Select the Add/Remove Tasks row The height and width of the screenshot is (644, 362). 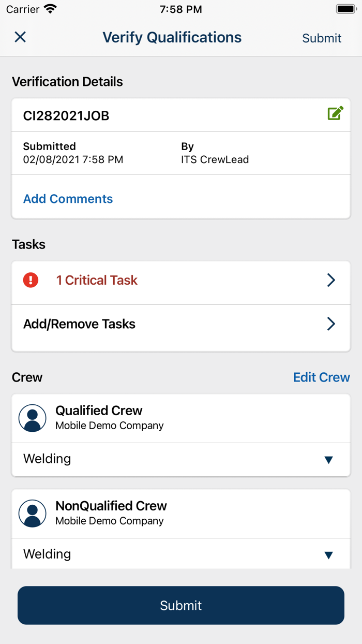(79, 324)
